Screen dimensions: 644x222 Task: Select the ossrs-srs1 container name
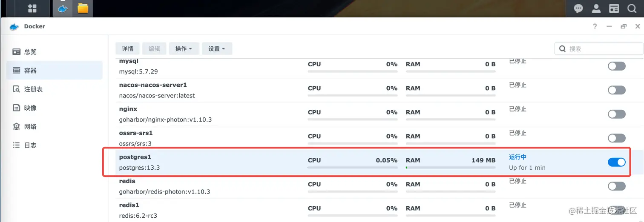(136, 133)
